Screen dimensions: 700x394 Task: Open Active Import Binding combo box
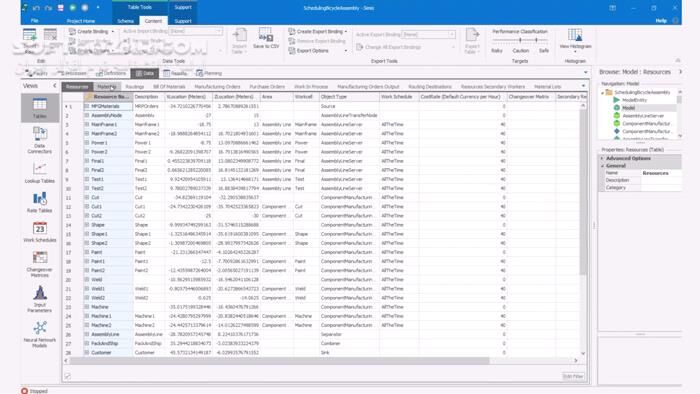(195, 31)
